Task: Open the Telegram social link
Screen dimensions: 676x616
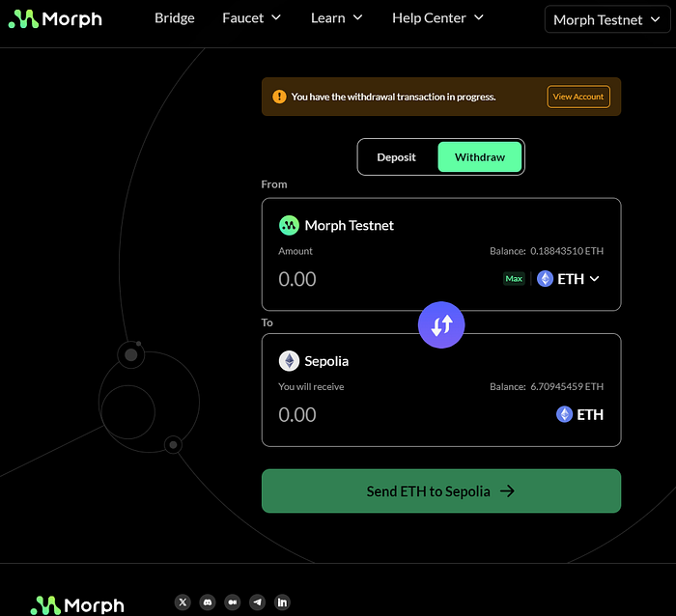Action: [x=258, y=602]
